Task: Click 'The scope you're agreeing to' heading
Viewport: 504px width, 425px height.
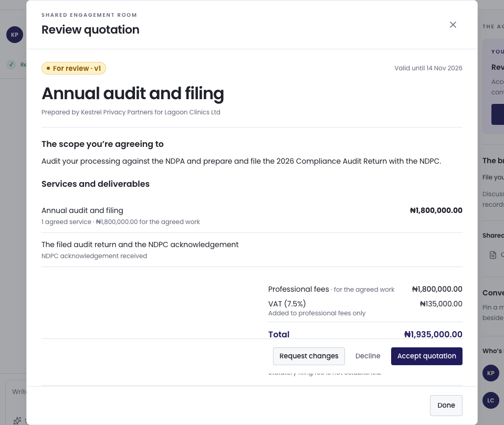Action: [x=102, y=144]
